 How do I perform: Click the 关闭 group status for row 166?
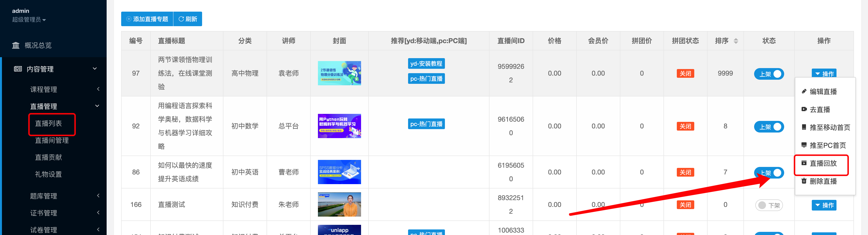(x=685, y=205)
